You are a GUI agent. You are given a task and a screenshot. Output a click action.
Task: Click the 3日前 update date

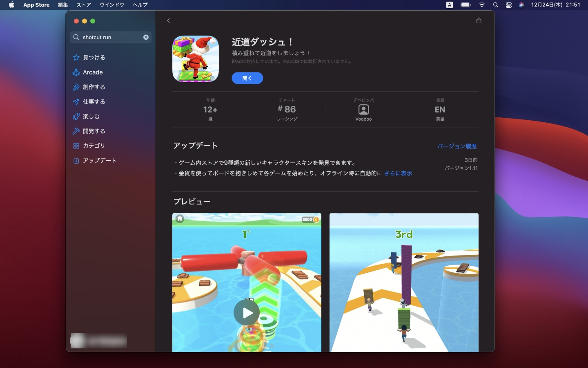[x=471, y=160]
